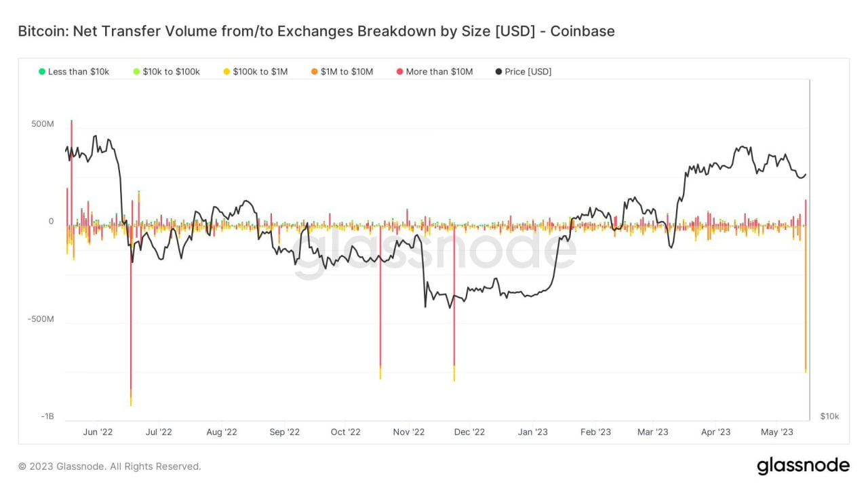The image size is (868, 488).
Task: Click the orange '$1M to $10M' legend dot
Action: pos(315,71)
